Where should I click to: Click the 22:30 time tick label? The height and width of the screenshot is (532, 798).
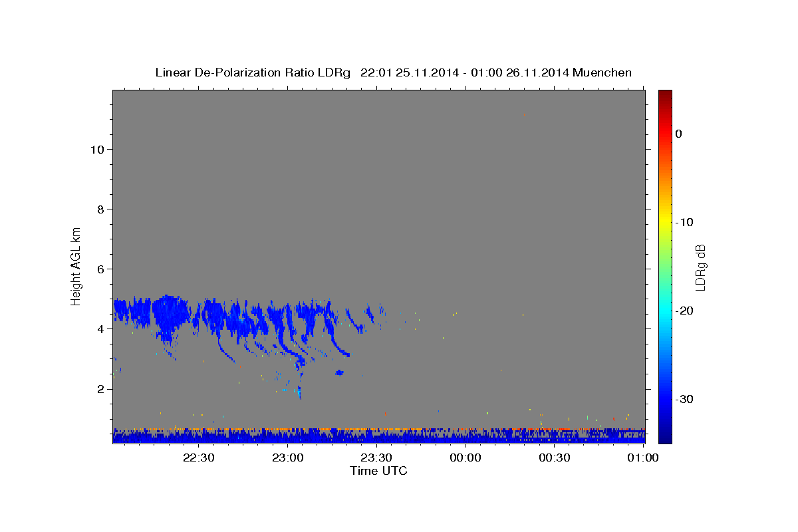point(199,458)
